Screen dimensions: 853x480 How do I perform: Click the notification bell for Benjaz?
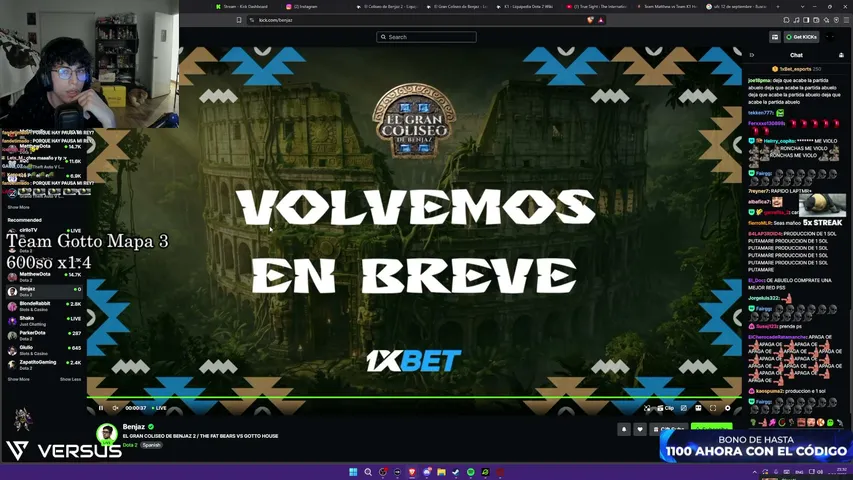[624, 429]
